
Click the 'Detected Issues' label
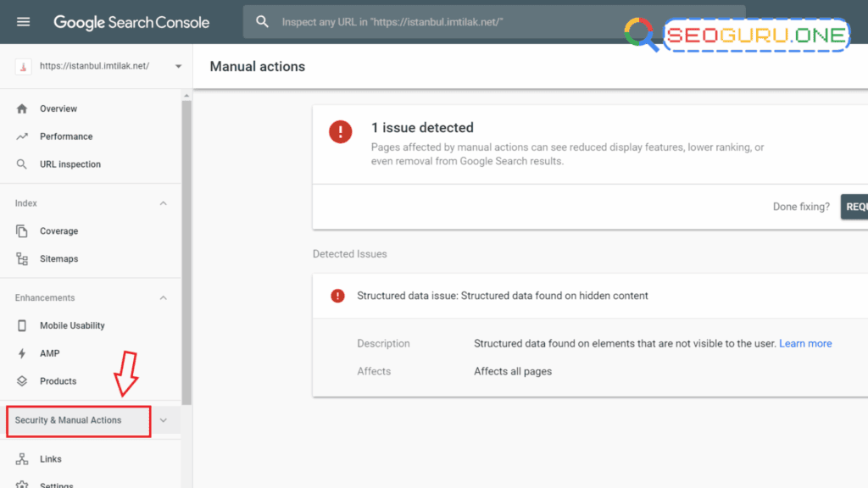point(350,254)
